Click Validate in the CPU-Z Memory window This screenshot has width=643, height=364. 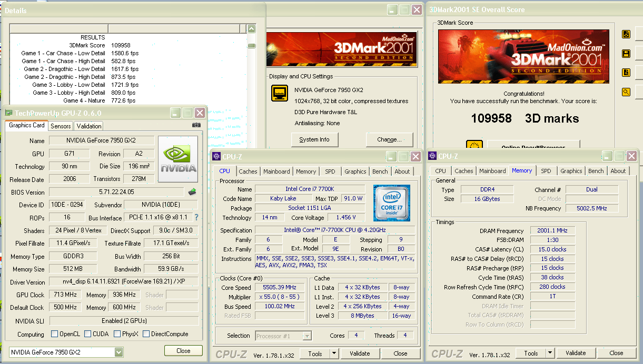576,353
